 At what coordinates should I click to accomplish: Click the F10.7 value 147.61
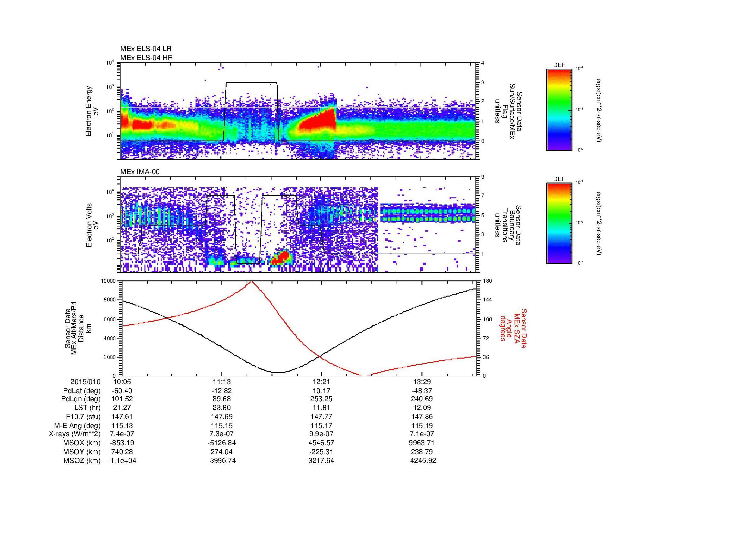click(x=122, y=416)
